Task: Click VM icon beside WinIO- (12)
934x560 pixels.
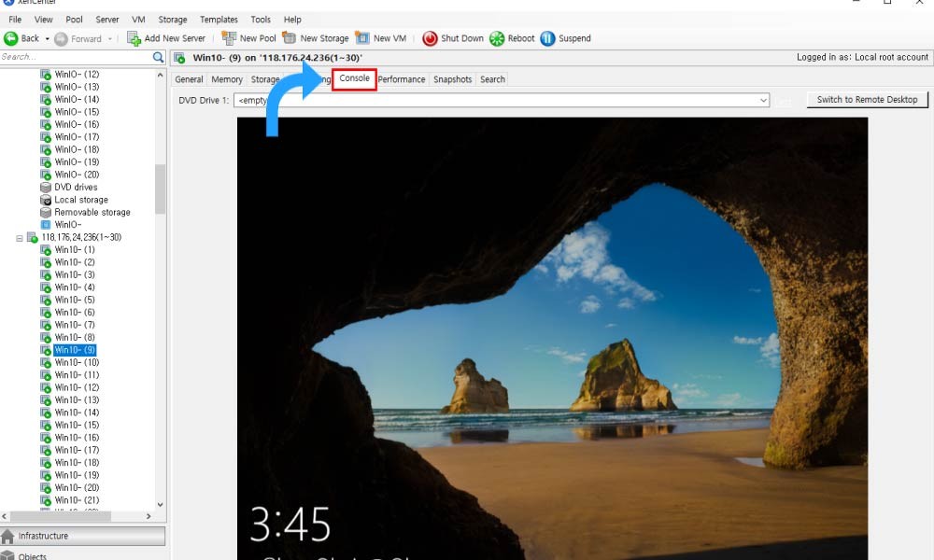Action: pos(46,75)
